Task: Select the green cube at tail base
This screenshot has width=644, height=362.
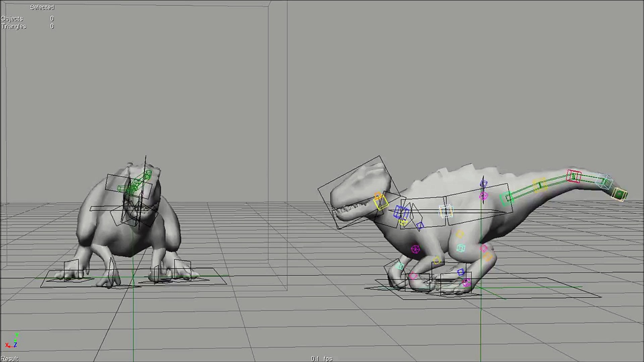Action: pyautogui.click(x=507, y=198)
